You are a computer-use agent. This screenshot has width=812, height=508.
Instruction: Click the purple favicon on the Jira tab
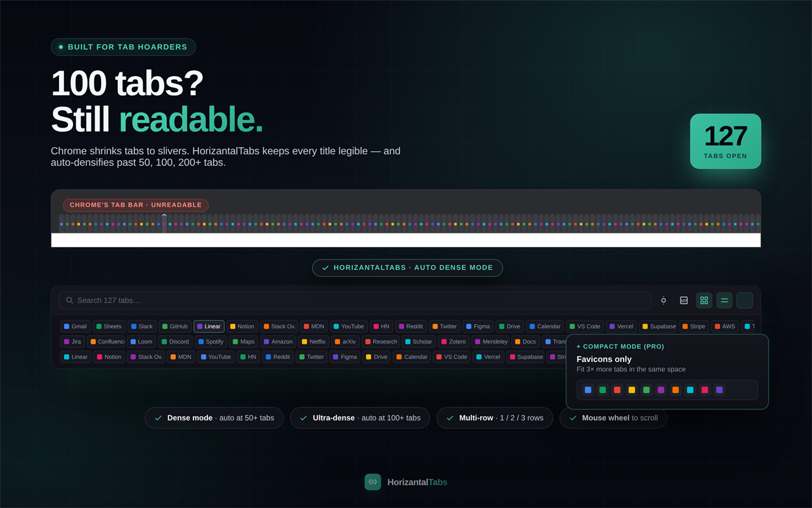[67, 342]
